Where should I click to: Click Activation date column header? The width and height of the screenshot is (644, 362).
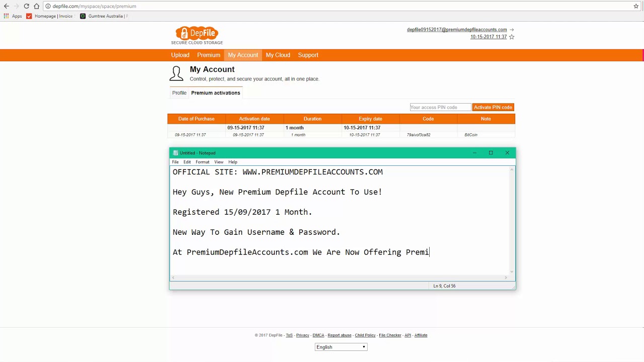pyautogui.click(x=255, y=119)
